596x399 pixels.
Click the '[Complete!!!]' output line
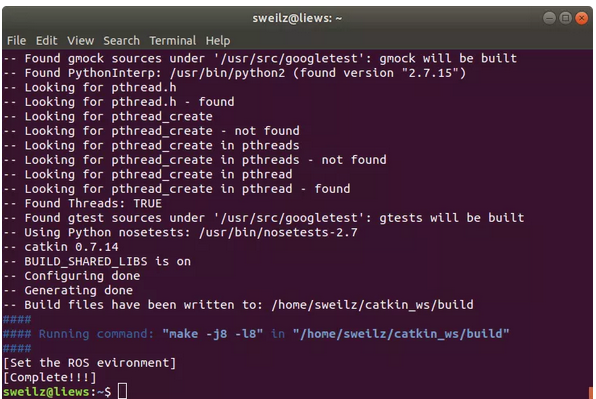tap(49, 377)
